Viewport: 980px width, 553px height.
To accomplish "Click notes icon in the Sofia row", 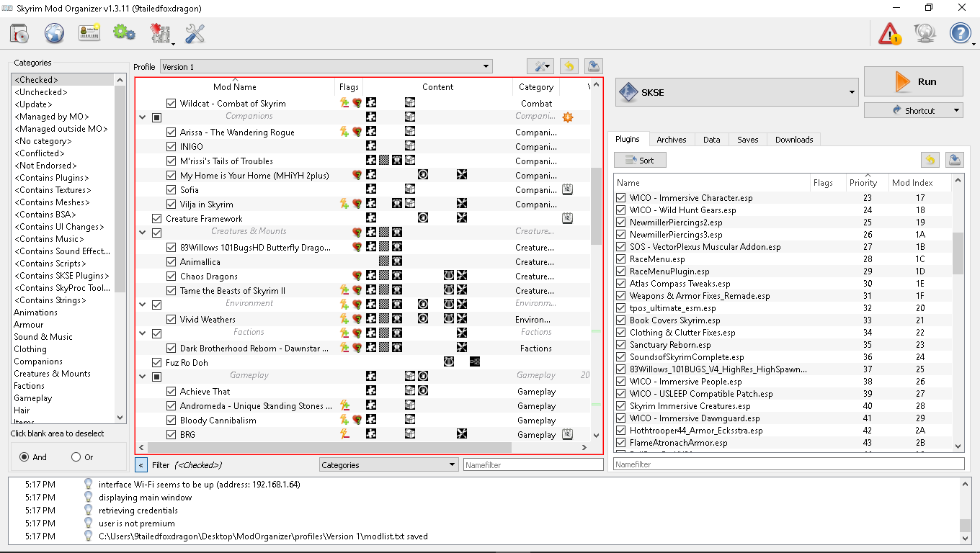I will [x=567, y=189].
